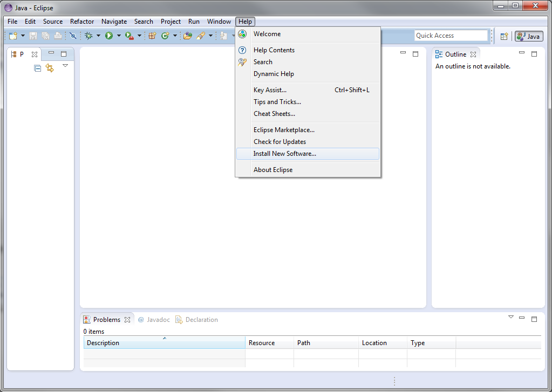Choose Tips and Tricks
Screen dimensions: 552x392
[308, 102]
